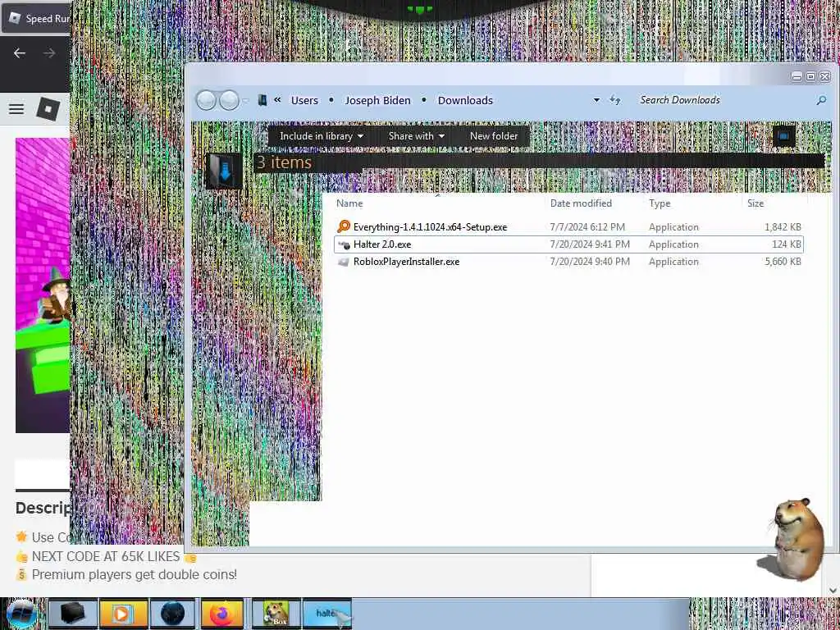Launch Windows Media Player from taskbar
This screenshot has width=840, height=630.
coord(123,614)
